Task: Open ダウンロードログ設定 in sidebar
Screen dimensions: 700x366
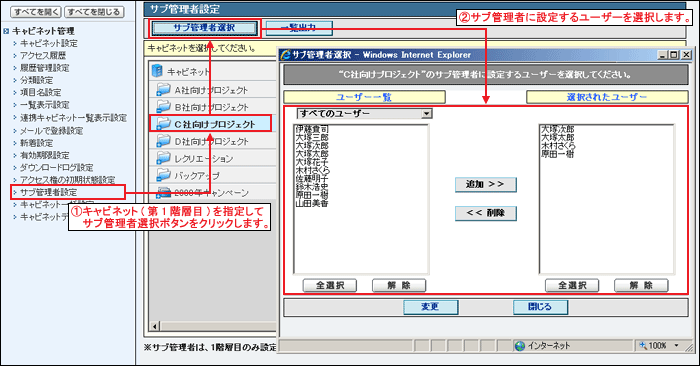Action: (57, 168)
